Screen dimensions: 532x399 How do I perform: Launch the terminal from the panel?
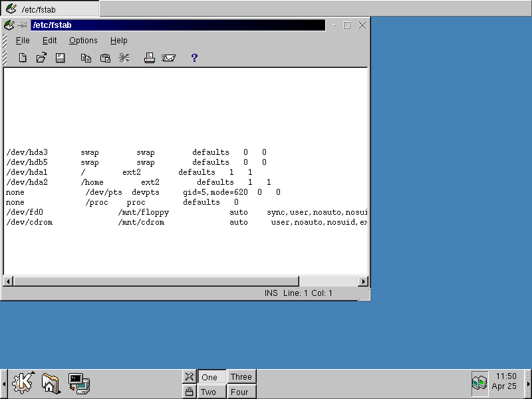coord(80,383)
